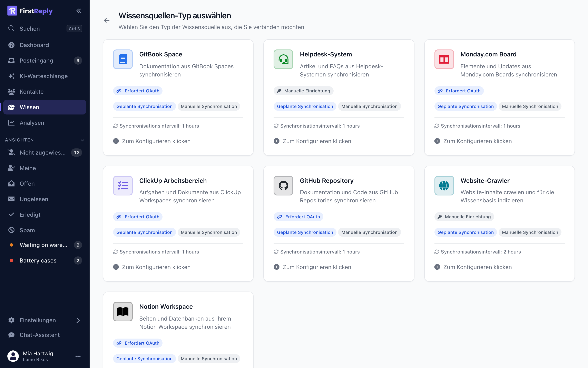This screenshot has width=588, height=368.
Task: Select the Wissen menu item
Action: pyautogui.click(x=45, y=107)
